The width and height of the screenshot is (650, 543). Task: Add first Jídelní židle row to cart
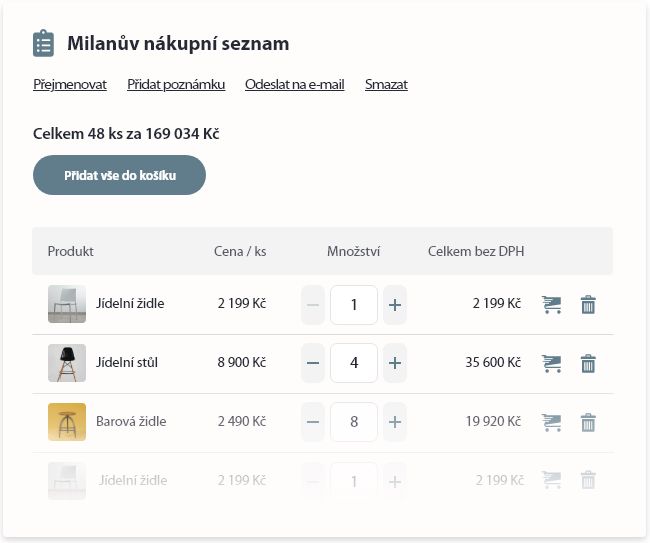[x=551, y=304]
